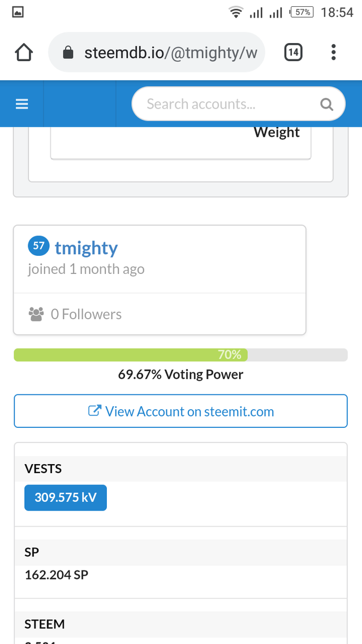The width and height of the screenshot is (362, 644).
Task: Click the 70% voting power progress bar
Action: [180, 355]
